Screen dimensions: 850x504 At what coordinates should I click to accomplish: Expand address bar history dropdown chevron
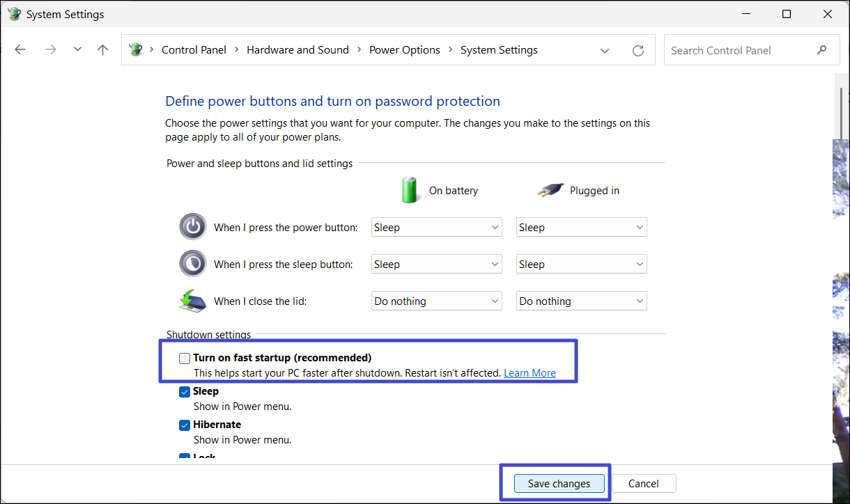605,50
